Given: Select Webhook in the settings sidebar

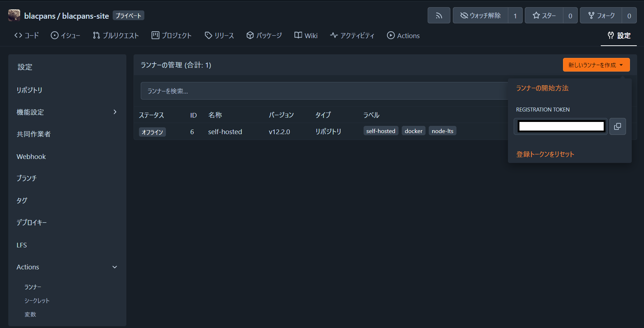Looking at the screenshot, I should (31, 156).
